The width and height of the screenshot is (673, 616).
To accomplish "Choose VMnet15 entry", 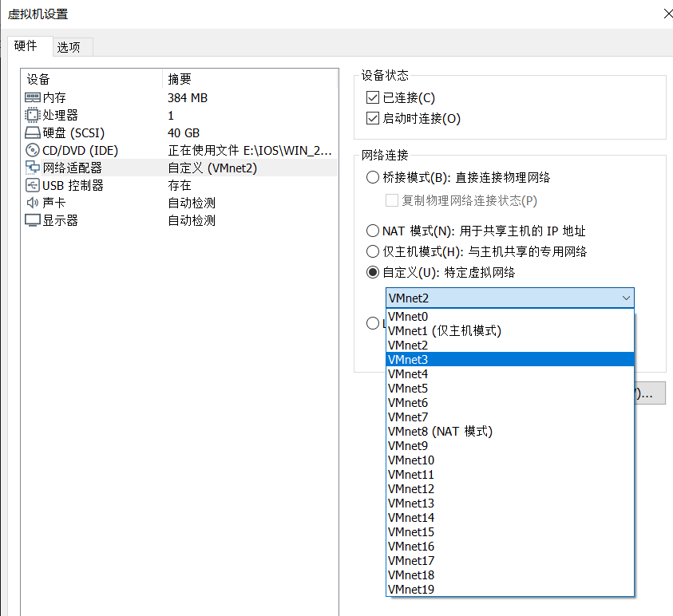I will point(510,532).
